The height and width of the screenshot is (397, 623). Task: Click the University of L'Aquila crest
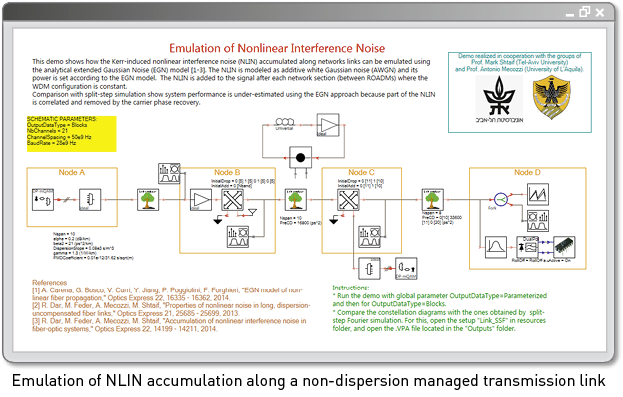[x=551, y=97]
